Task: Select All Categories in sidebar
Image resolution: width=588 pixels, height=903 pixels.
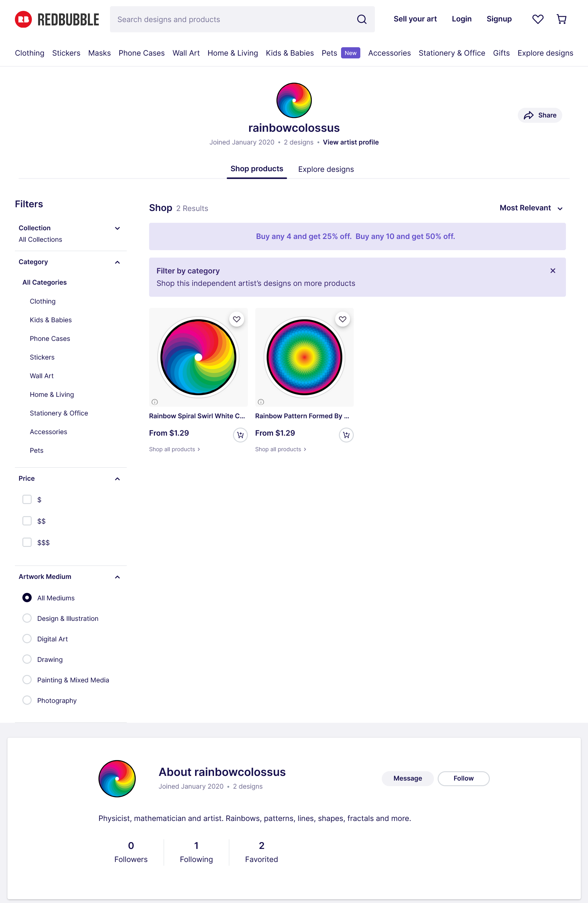Action: coord(44,282)
